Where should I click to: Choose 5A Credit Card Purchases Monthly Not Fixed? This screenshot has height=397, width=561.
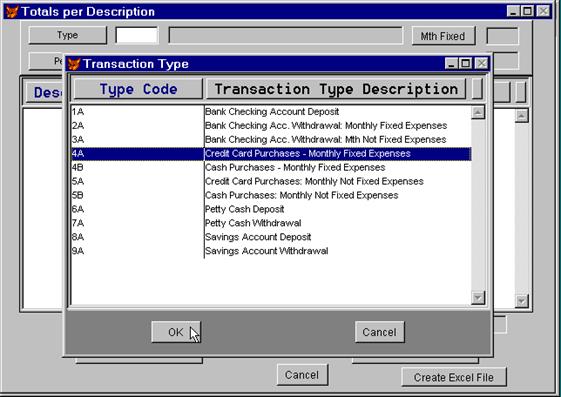(271, 181)
